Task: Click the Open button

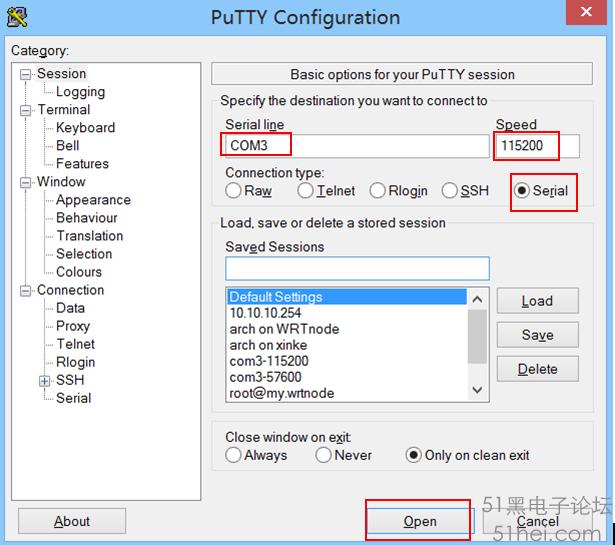Action: pyautogui.click(x=420, y=521)
